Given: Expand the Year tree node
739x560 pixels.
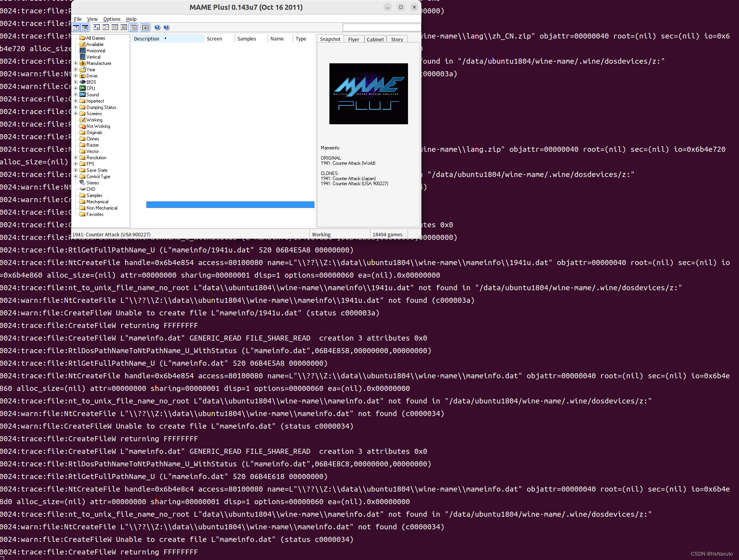Looking at the screenshot, I should (76, 70).
